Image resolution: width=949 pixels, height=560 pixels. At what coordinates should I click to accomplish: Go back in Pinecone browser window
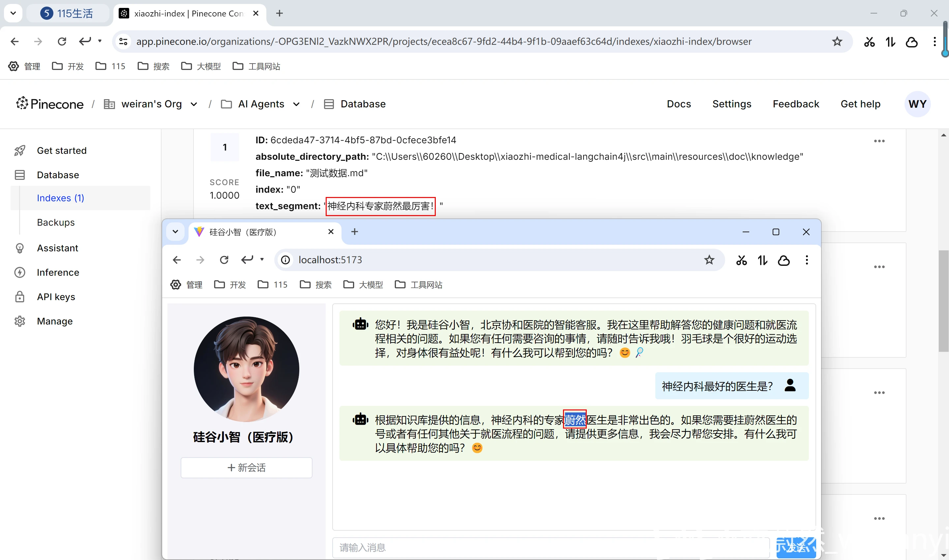click(15, 42)
